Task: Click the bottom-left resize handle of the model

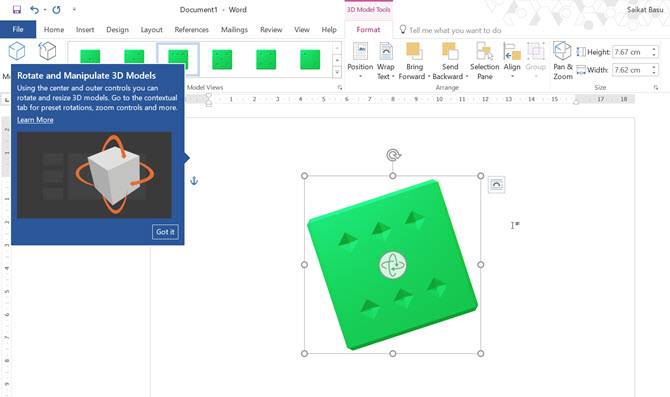Action: pos(304,353)
